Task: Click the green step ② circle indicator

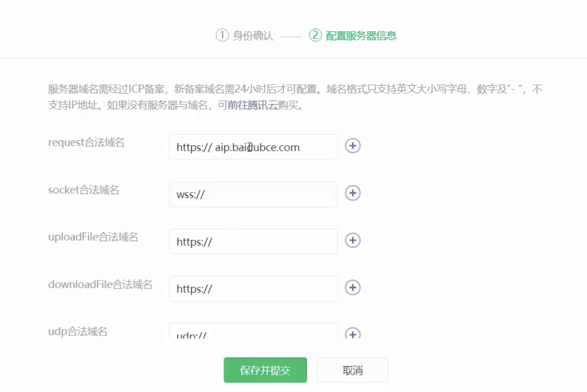Action: tap(315, 35)
